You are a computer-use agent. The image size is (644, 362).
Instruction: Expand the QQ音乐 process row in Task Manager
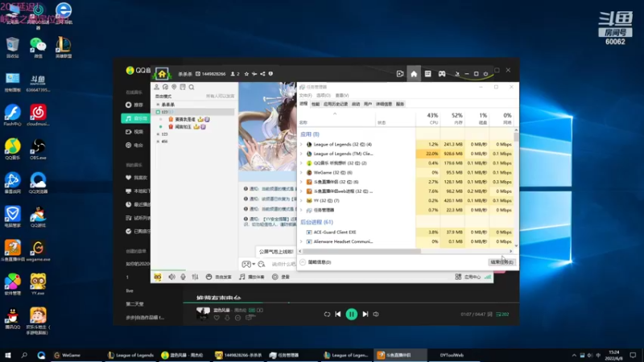[x=301, y=163]
